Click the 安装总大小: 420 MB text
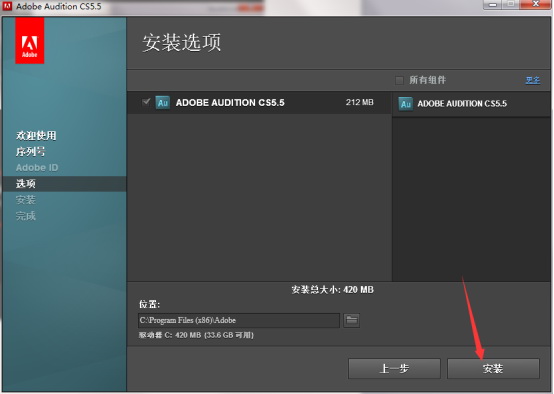 coord(332,290)
